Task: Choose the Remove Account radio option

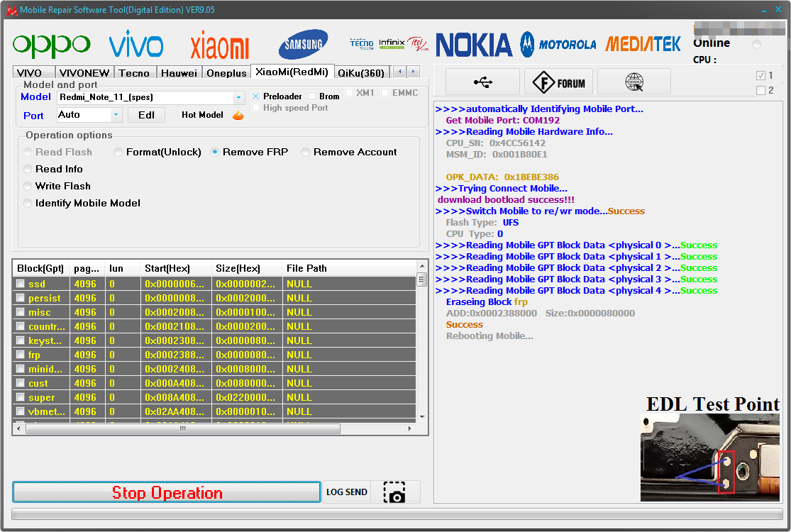Action: click(x=305, y=153)
